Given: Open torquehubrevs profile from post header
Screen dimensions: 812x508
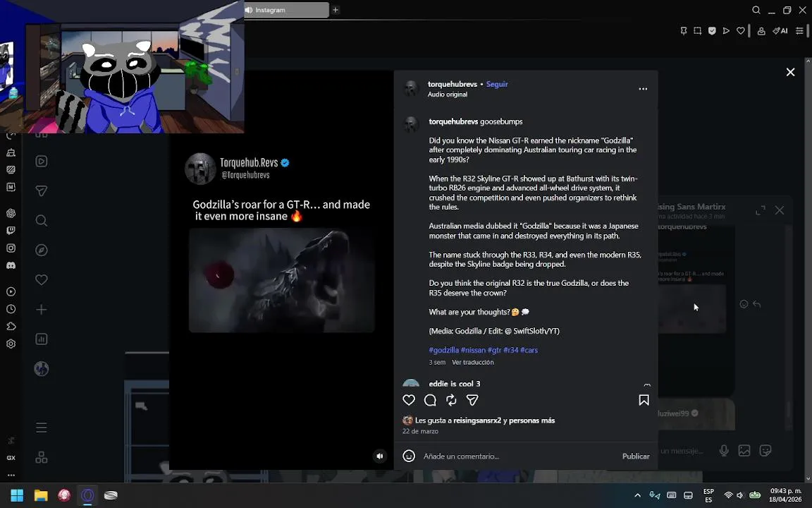Looking at the screenshot, I should (452, 84).
